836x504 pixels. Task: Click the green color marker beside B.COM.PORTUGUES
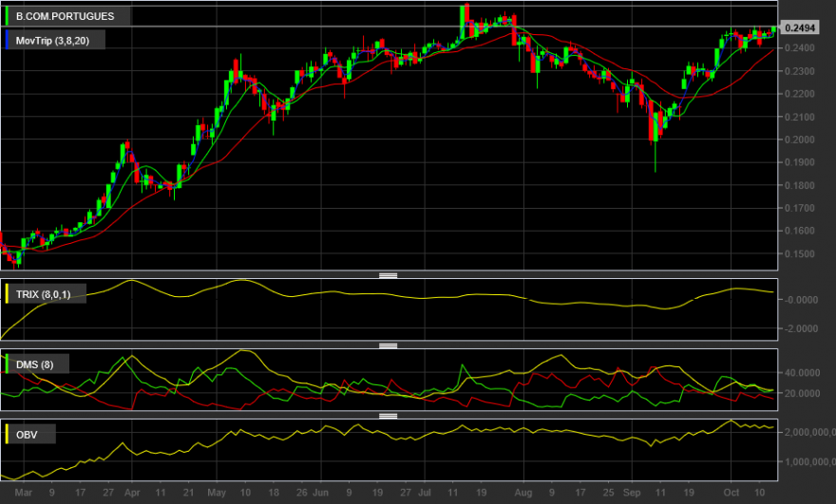coord(7,16)
